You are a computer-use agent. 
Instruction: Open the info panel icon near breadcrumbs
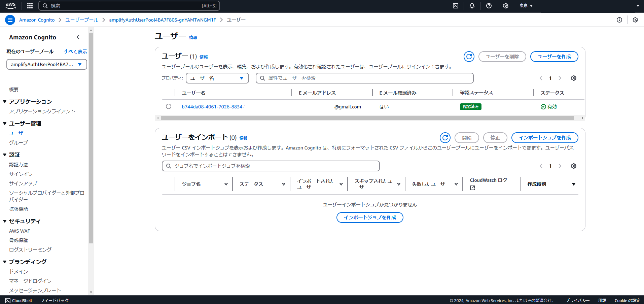pos(619,20)
